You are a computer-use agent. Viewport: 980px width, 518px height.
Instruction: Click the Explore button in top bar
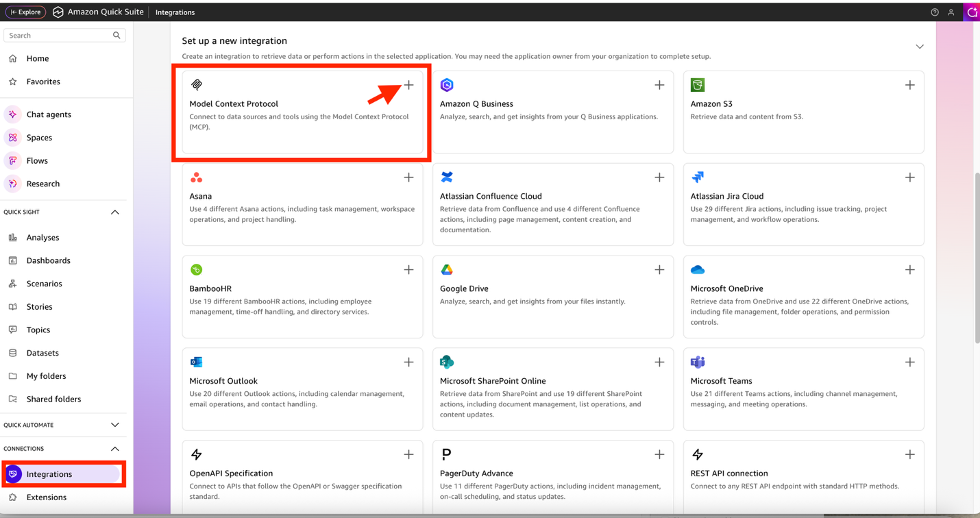click(x=26, y=12)
